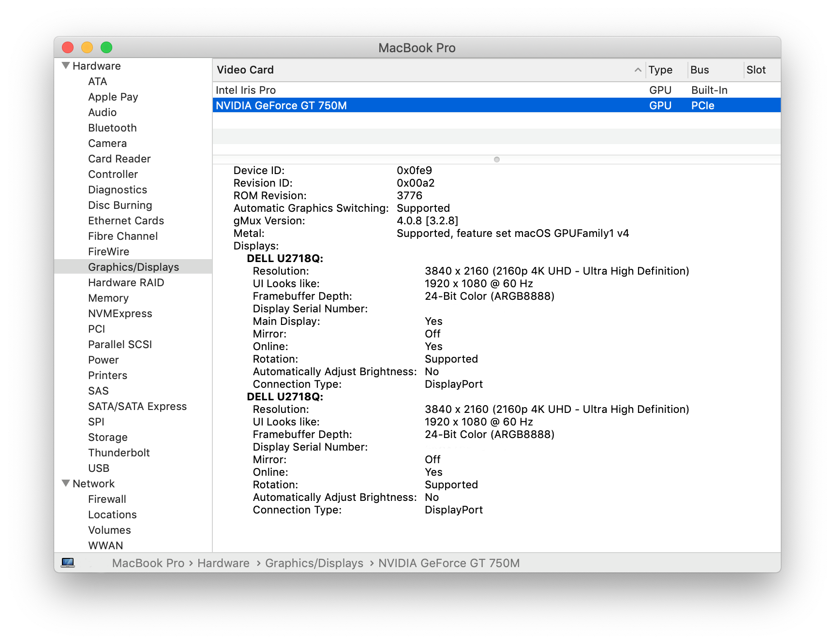Minimize the MacBook Pro window
This screenshot has height=644, width=835.
tap(87, 47)
